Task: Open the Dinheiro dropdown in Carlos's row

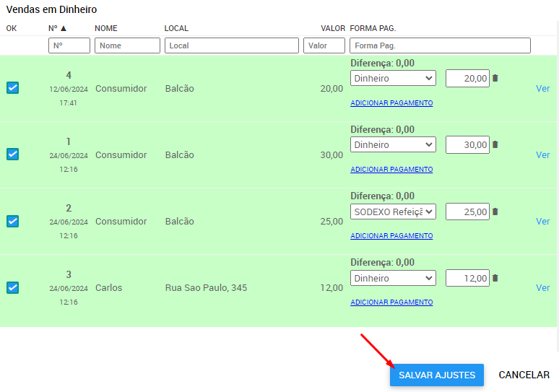Action: coord(393,278)
